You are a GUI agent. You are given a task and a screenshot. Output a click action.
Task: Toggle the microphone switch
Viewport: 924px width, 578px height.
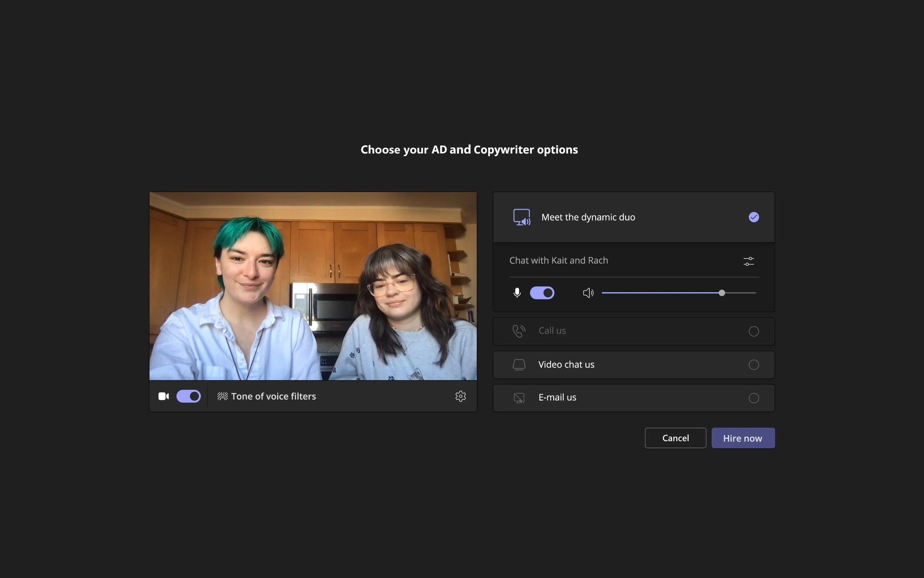[x=542, y=293]
